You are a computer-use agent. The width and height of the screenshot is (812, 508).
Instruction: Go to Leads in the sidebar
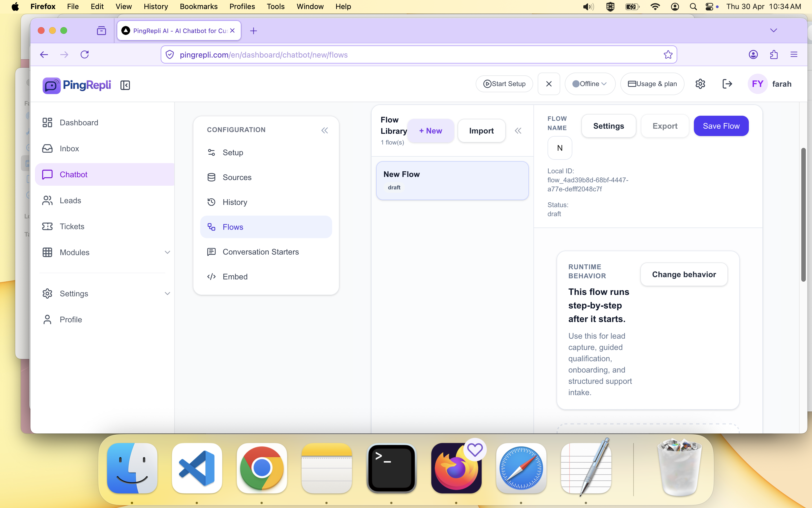click(x=105, y=200)
